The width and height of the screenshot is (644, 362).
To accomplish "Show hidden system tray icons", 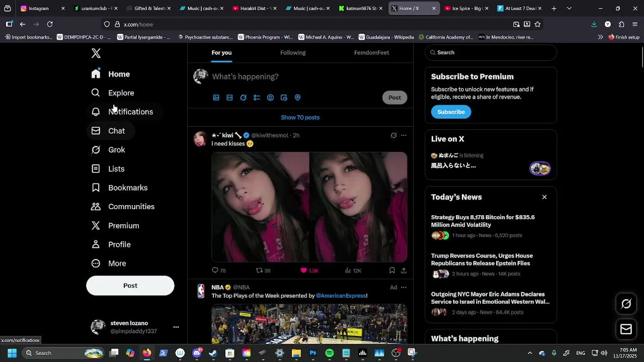I will click(530, 353).
